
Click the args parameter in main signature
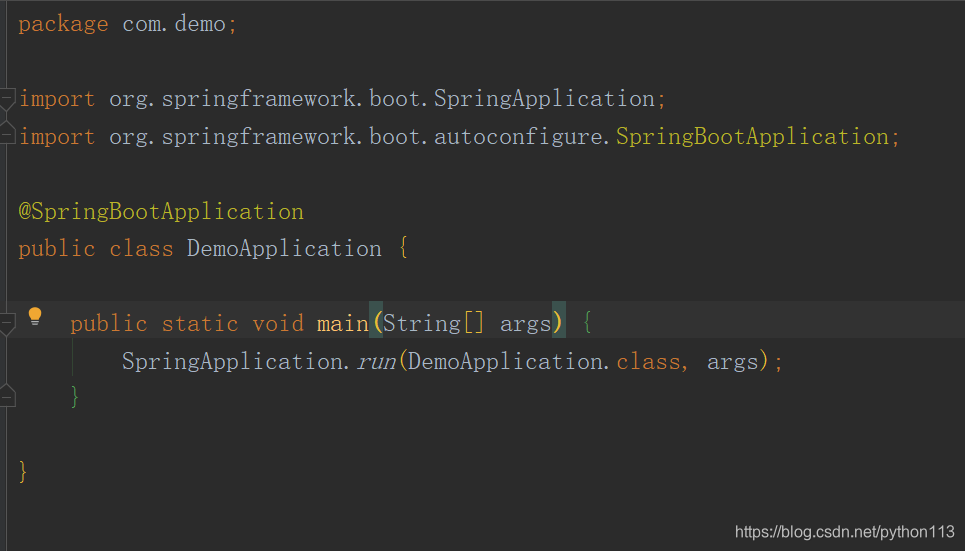[x=525, y=324]
